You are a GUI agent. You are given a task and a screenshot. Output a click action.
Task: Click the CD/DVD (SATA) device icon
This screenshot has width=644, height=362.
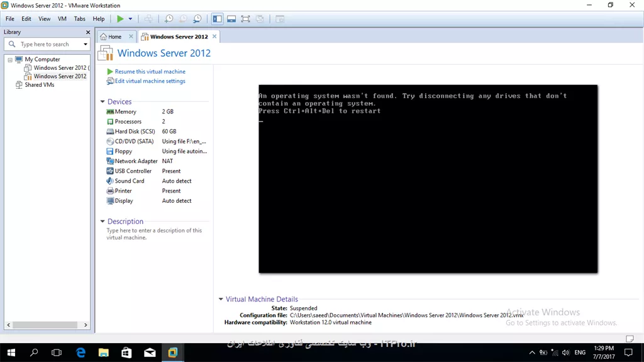(x=110, y=141)
